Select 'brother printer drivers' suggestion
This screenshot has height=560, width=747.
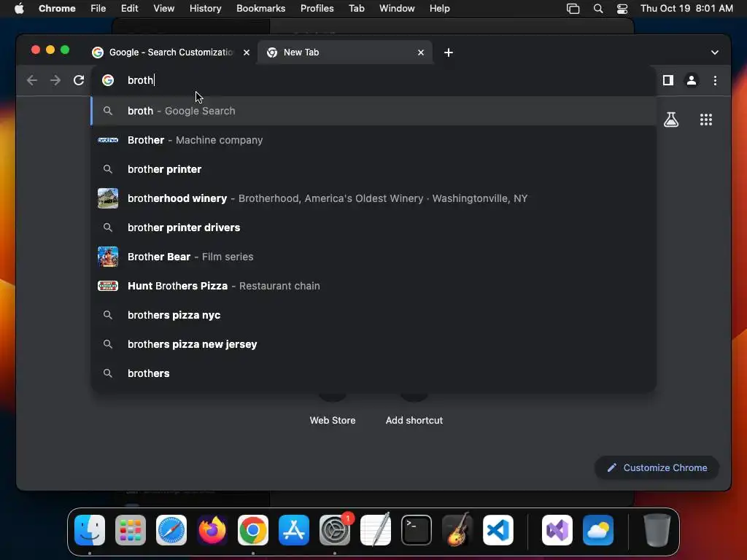[373, 227]
